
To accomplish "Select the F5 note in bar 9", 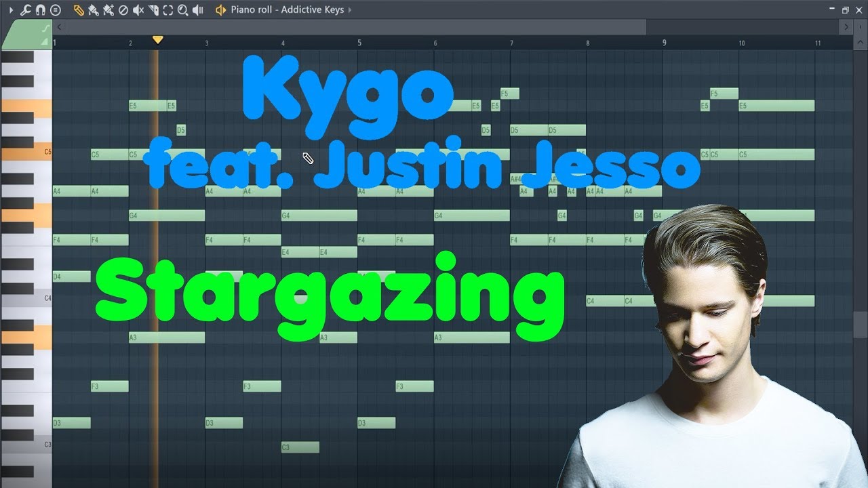I will point(724,94).
